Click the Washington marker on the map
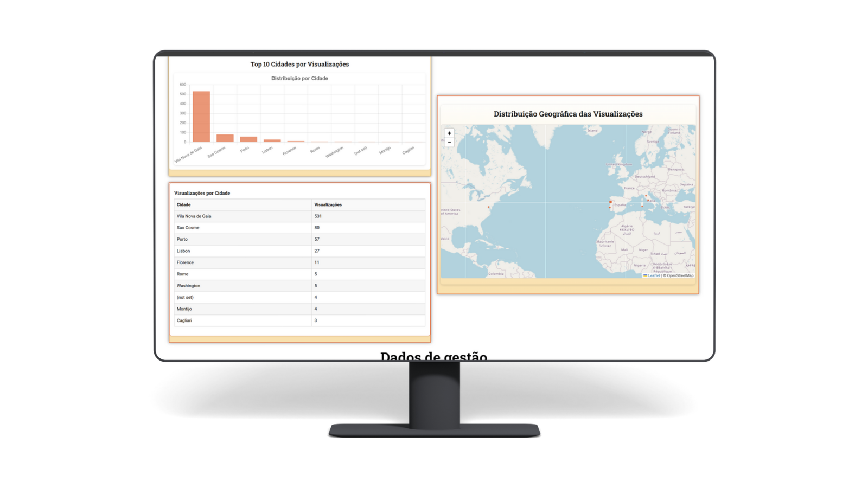The height and width of the screenshot is (488, 868). [x=488, y=207]
